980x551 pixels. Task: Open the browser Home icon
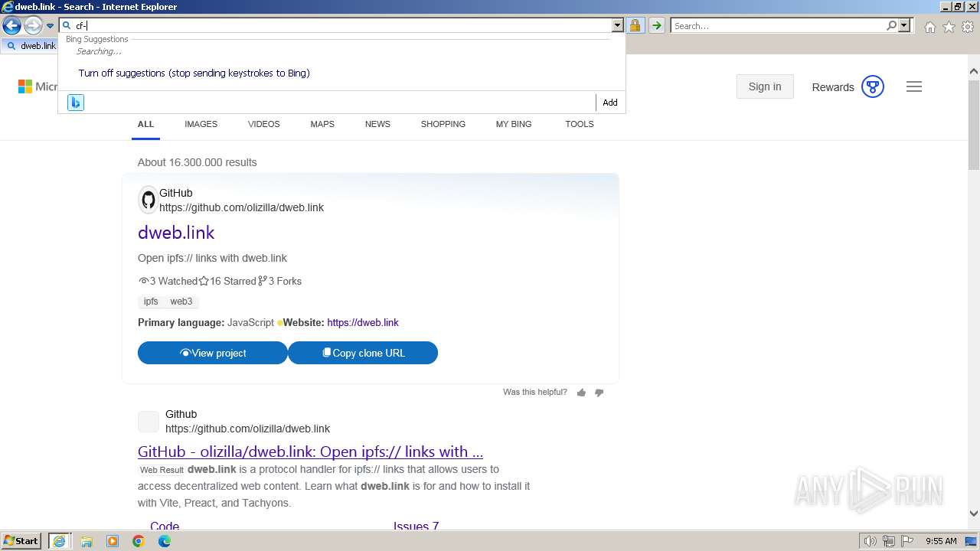929,27
